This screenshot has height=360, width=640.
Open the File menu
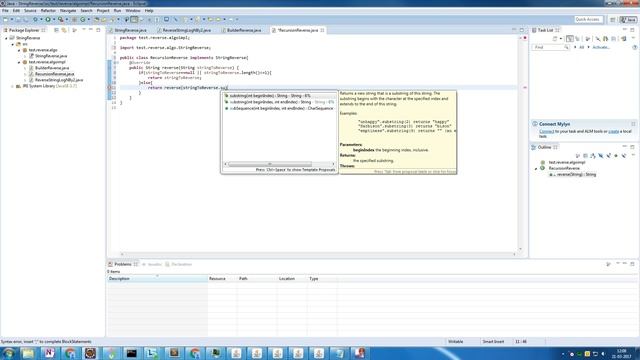[x=5, y=11]
